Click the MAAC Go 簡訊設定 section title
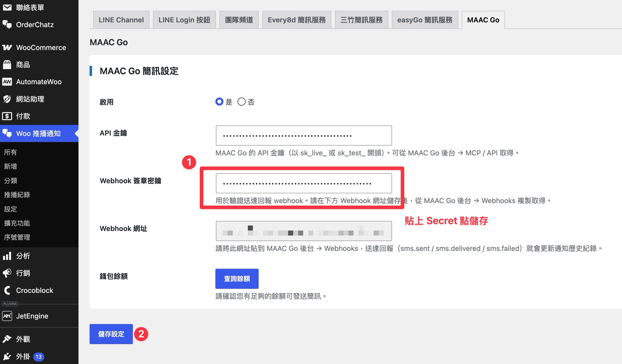 click(x=139, y=71)
